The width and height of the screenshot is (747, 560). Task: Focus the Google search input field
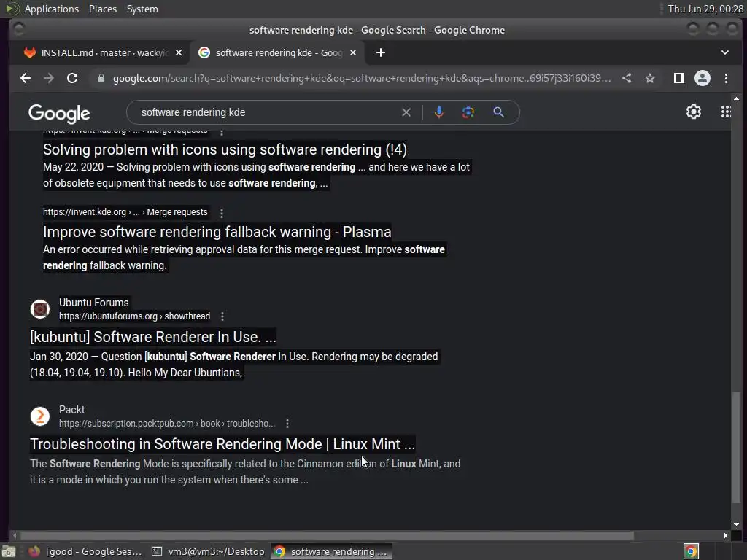[x=267, y=112]
